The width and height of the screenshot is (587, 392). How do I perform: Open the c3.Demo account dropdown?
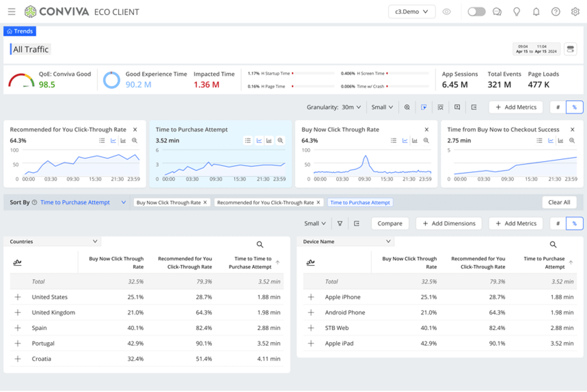411,12
